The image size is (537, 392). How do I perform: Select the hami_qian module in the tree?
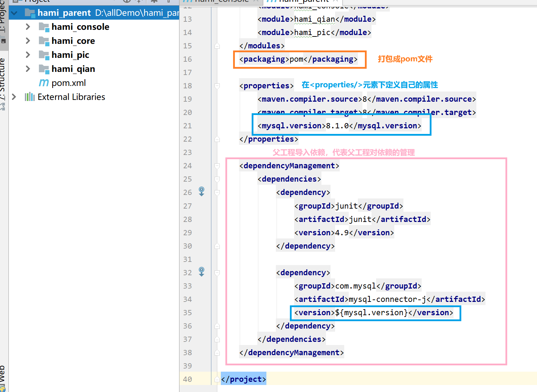click(x=73, y=69)
